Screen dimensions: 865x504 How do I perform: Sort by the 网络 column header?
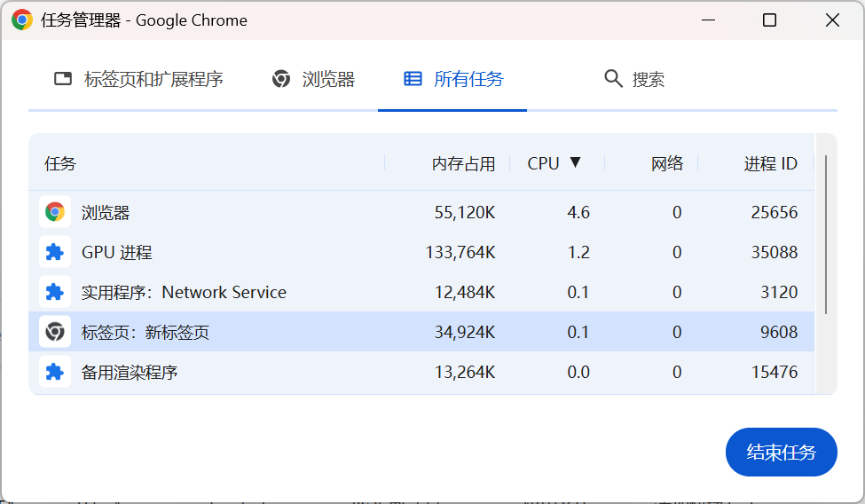tap(667, 163)
